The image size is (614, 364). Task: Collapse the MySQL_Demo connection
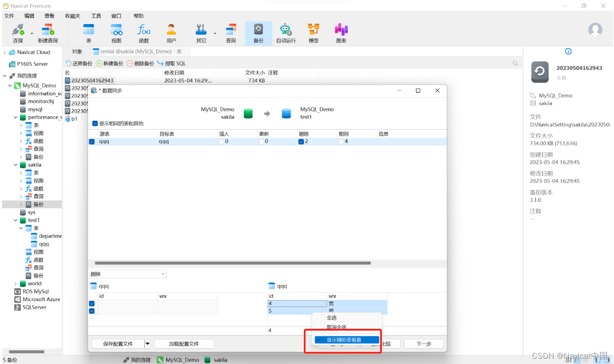pyautogui.click(x=10, y=86)
